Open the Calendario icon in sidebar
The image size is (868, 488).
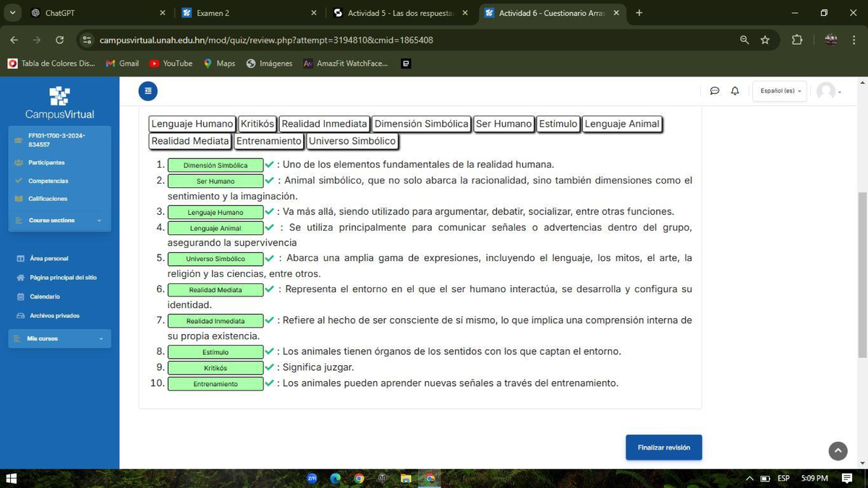tap(20, 296)
